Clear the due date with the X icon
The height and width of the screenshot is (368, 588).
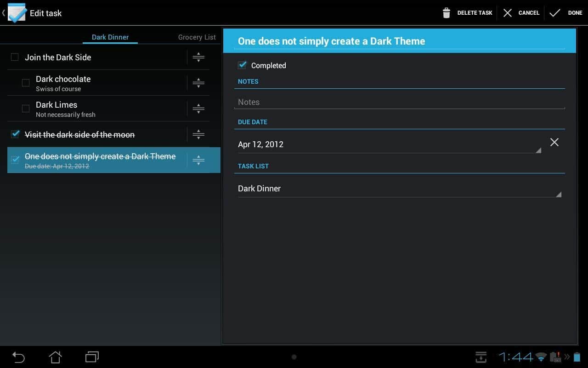pos(554,142)
